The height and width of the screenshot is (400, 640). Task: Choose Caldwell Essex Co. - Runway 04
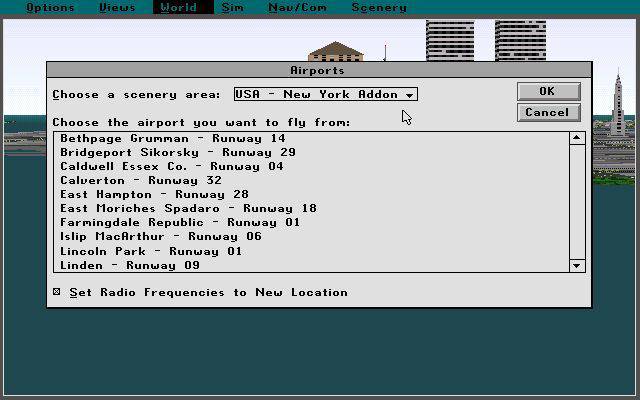[172, 166]
